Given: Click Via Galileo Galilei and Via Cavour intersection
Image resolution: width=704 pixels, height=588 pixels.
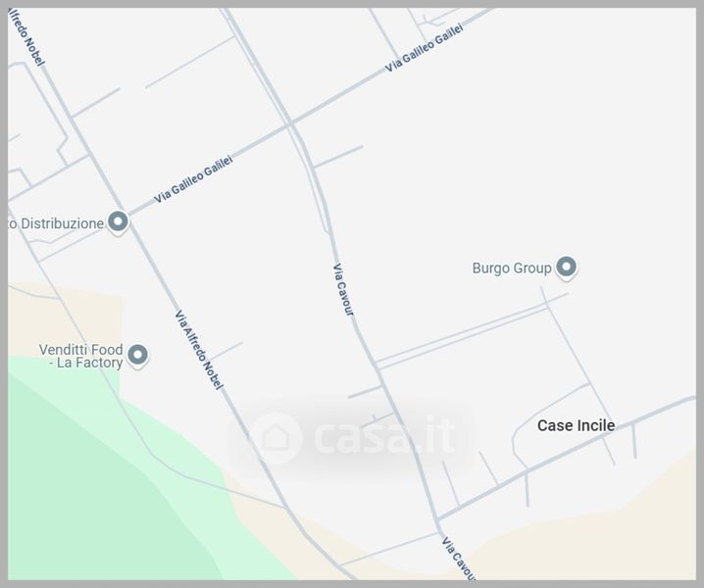Looking at the screenshot, I should (x=290, y=123).
